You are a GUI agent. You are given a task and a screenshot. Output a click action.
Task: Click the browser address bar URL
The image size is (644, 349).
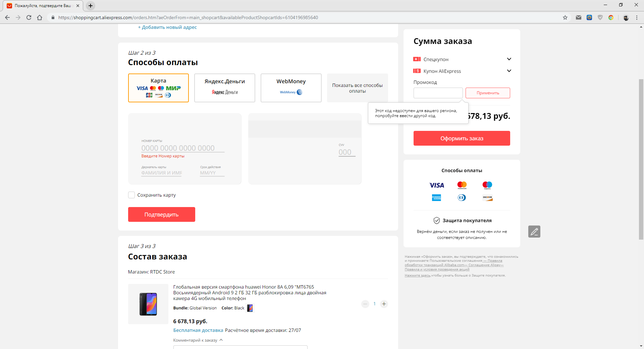(x=188, y=17)
